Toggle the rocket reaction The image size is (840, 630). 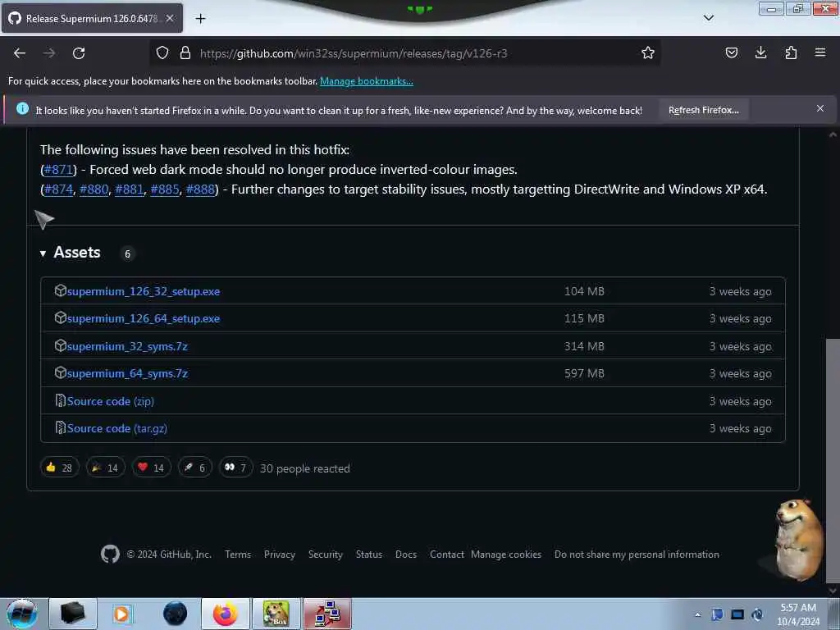pos(195,468)
